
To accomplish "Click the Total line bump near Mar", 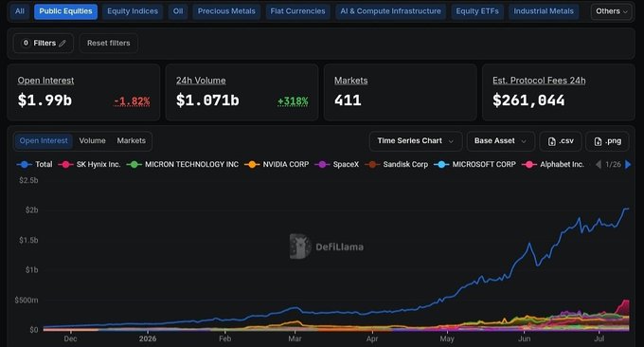I will (x=295, y=307).
